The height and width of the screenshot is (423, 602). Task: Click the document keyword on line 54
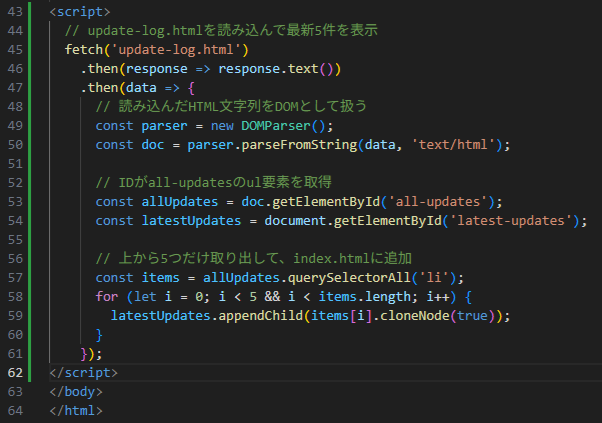295,221
